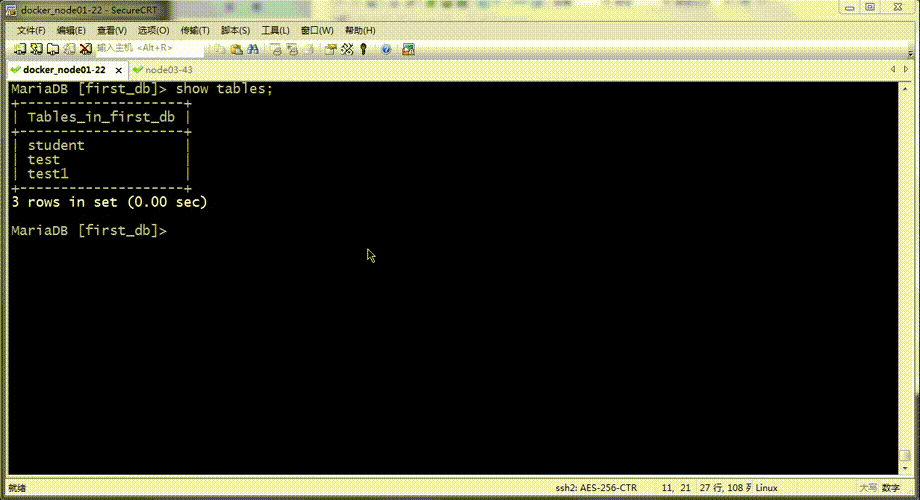The width and height of the screenshot is (920, 500).
Task: Click SecureCRT title bar app icon
Action: [x=11, y=10]
